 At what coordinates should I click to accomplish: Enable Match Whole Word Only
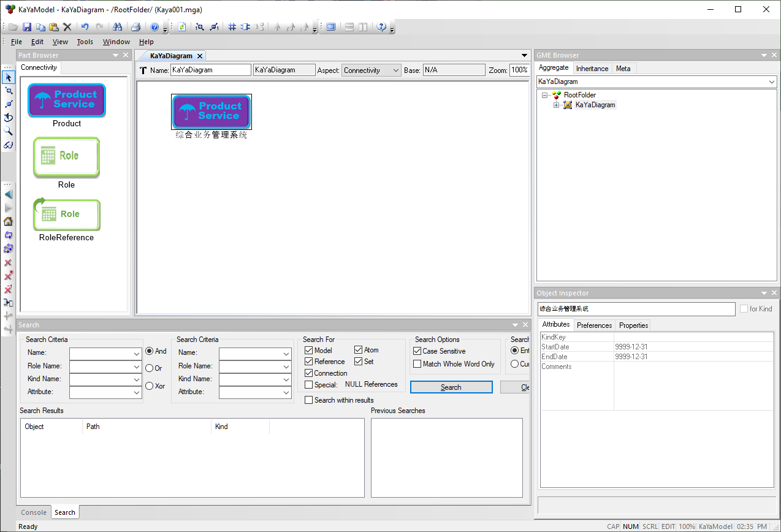[x=417, y=364]
